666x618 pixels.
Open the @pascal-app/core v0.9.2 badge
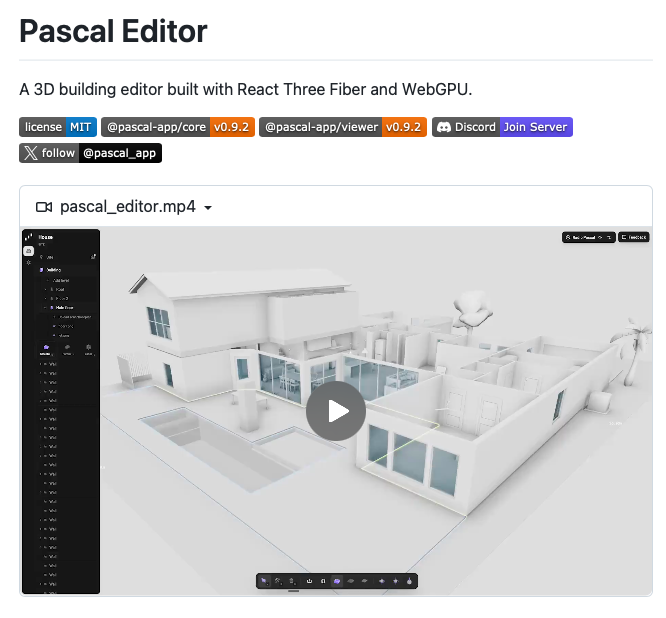coord(178,127)
